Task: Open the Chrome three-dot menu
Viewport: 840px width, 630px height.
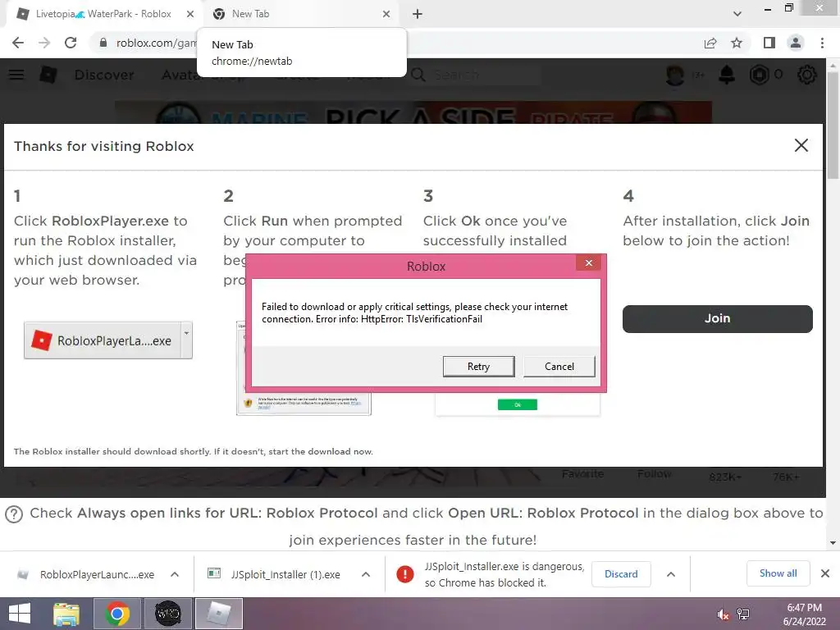Action: 822,43
